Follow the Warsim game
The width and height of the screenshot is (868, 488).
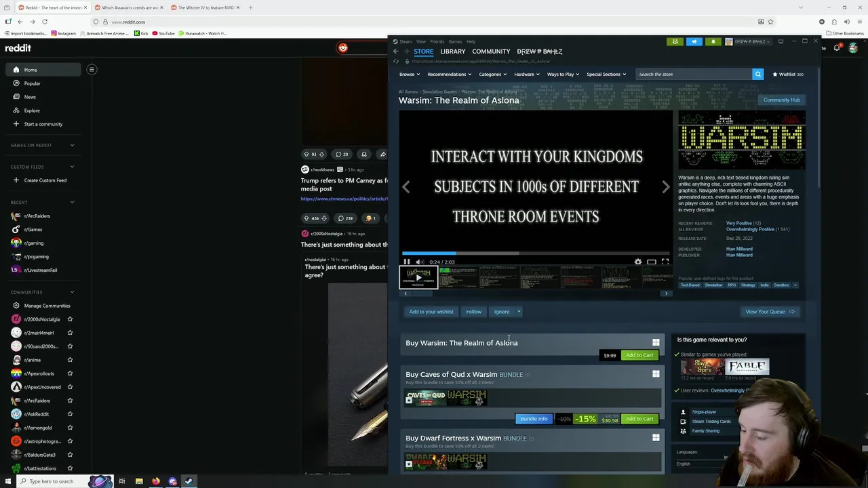click(473, 312)
